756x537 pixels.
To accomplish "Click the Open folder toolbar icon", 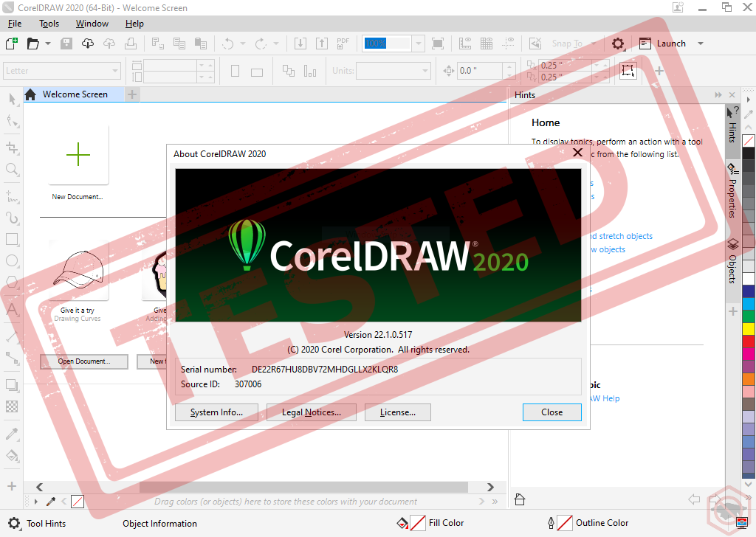I will (x=32, y=44).
